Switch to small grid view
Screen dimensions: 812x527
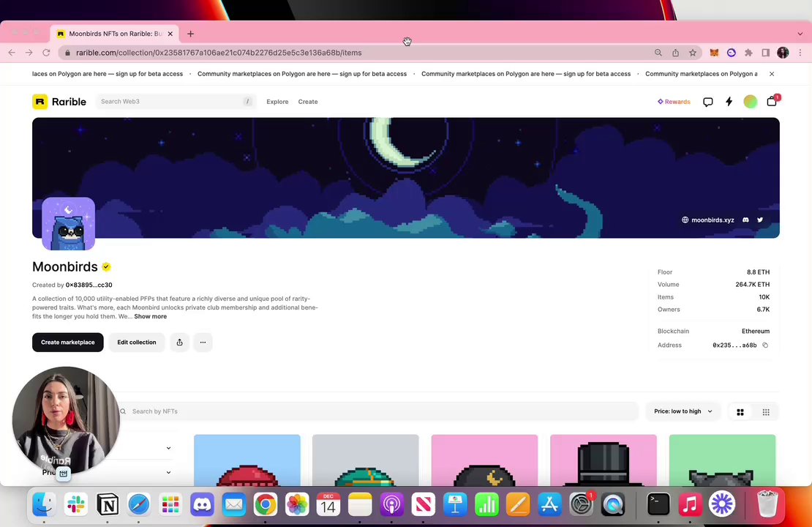click(766, 412)
